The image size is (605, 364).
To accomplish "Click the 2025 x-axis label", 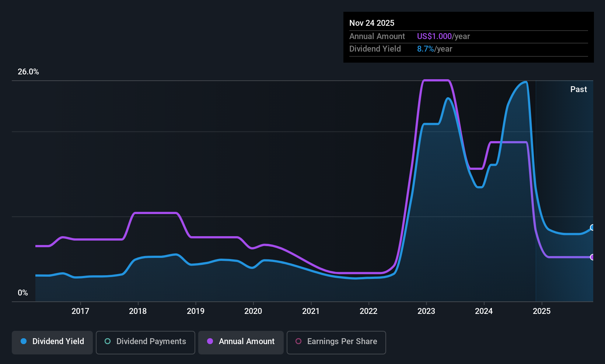I will 542,311.
